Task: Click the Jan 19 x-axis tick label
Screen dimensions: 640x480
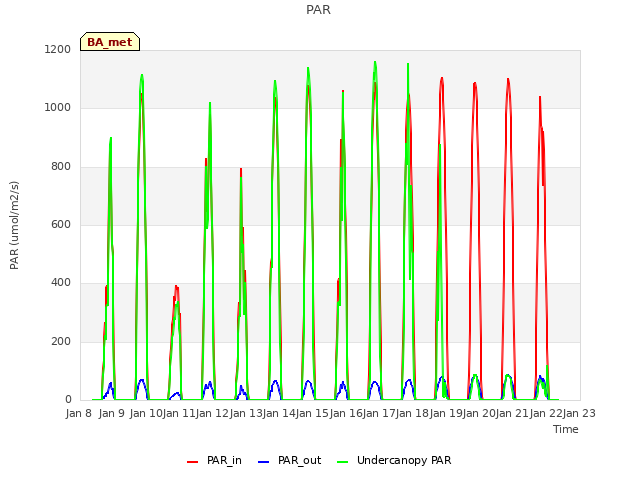Action: point(446,413)
